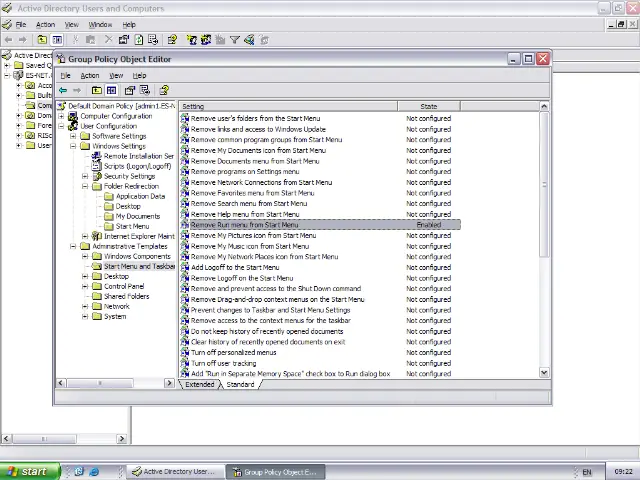The image size is (640, 480).
Task: Toggle Show/Hide Console Tree in Group Policy Editor
Action: point(111,90)
